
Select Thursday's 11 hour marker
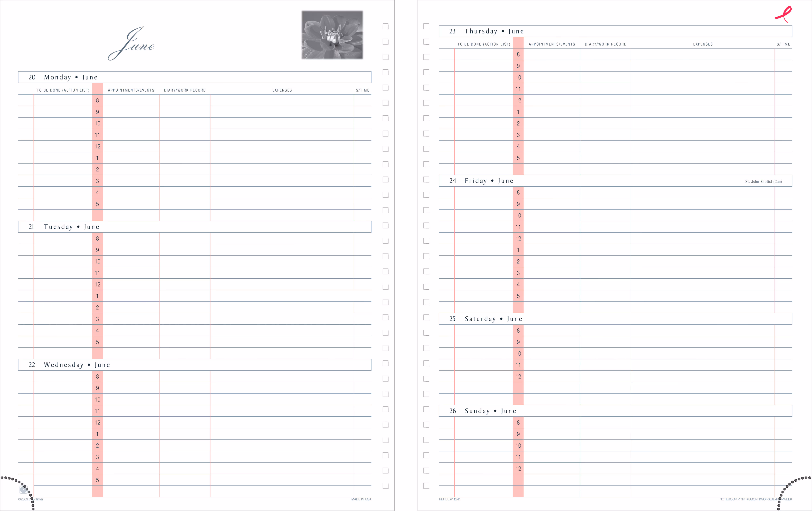coord(518,89)
